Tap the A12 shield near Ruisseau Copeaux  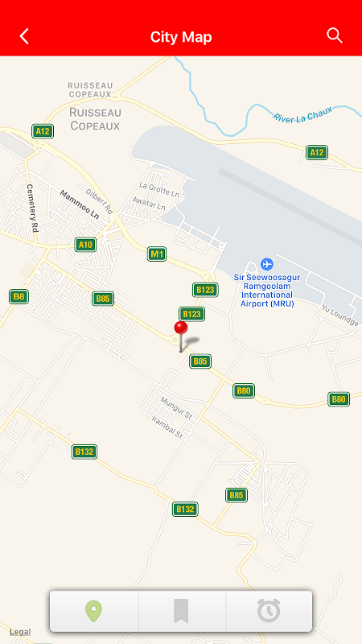(x=43, y=131)
